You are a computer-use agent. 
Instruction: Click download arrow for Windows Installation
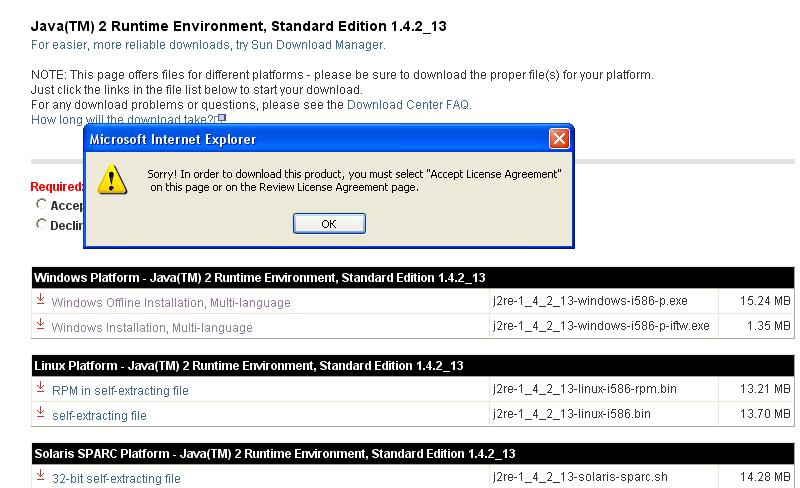pos(41,325)
